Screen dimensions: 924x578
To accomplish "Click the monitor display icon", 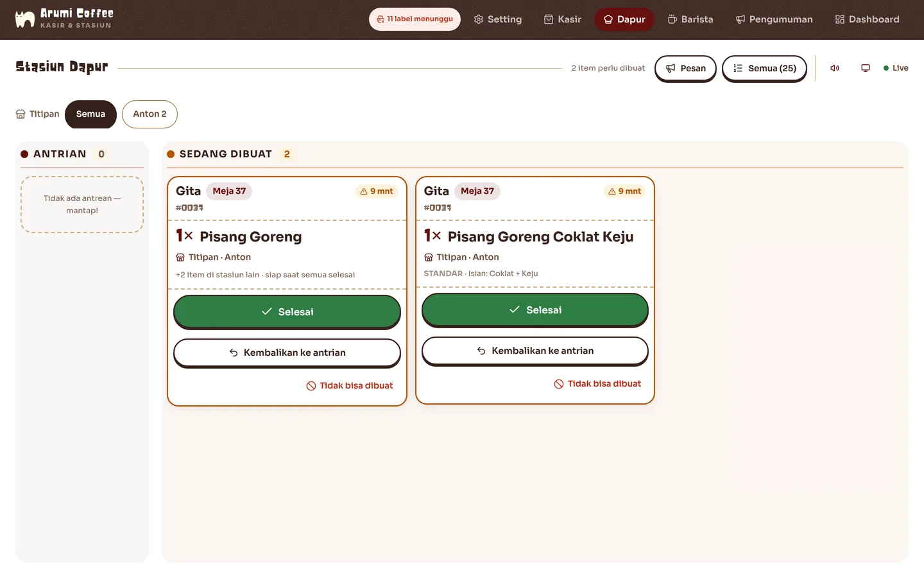I will pos(866,68).
